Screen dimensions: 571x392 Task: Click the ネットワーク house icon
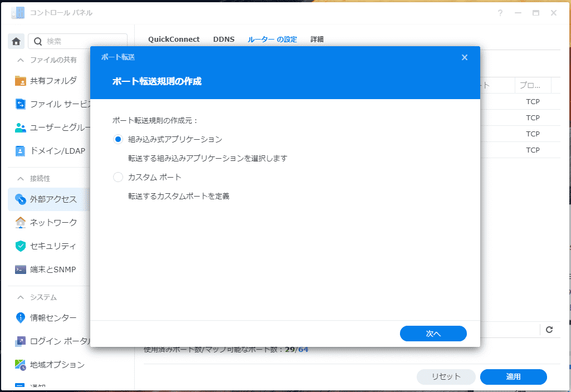pyautogui.click(x=21, y=222)
